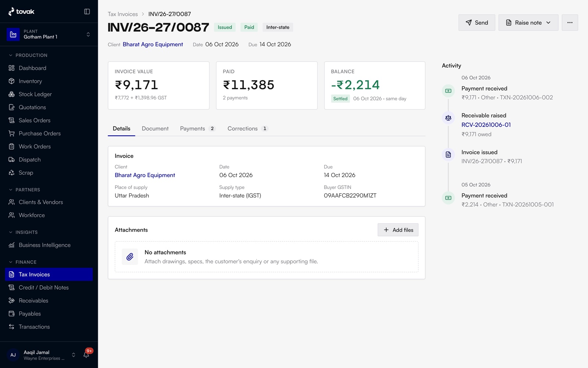
Task: Go to Stock Ledger
Action: click(x=49, y=94)
